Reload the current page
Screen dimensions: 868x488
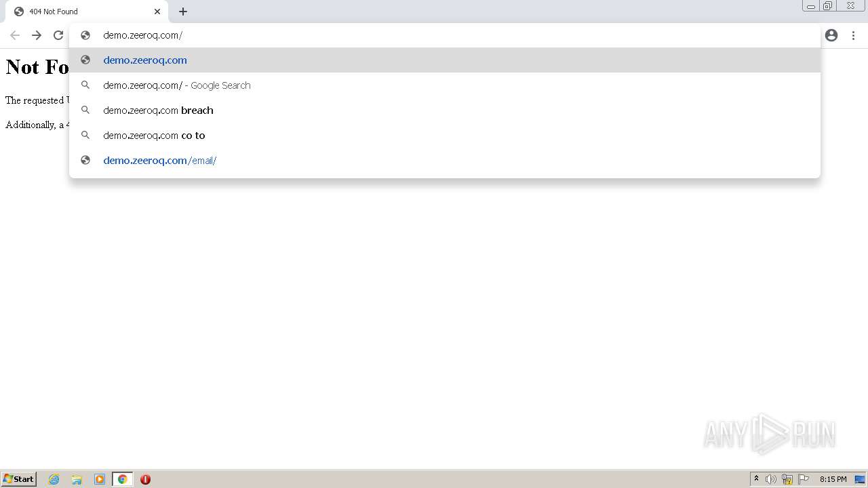(58, 35)
